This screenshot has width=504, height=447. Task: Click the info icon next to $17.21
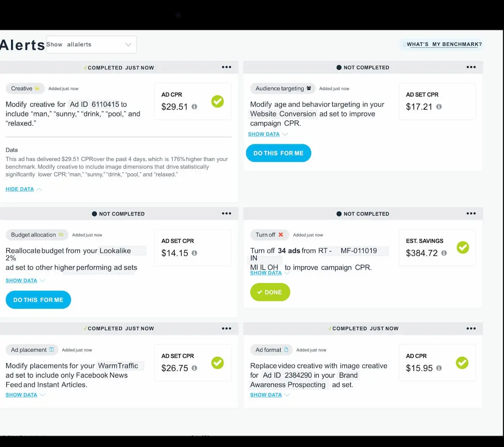(x=438, y=107)
